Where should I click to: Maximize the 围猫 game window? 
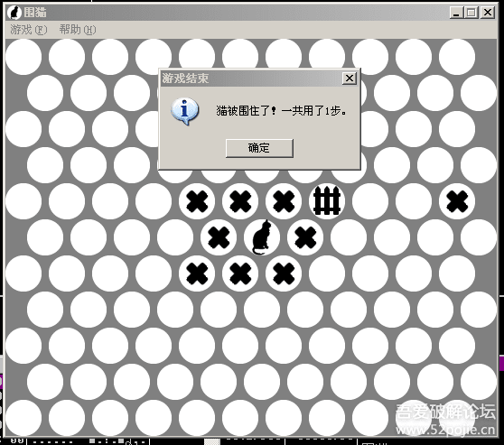471,13
